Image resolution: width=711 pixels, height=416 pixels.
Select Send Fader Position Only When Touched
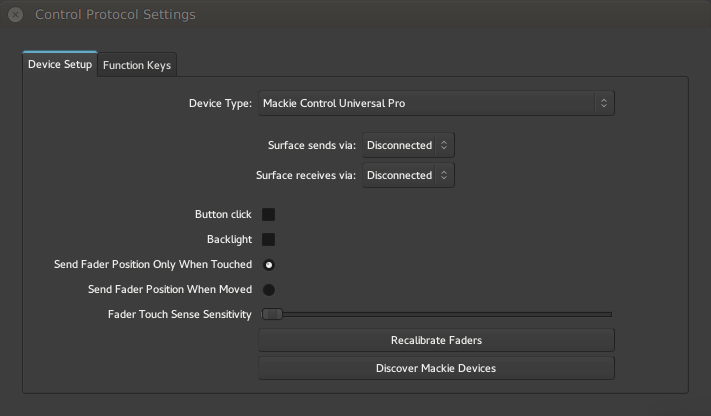[x=269, y=265]
